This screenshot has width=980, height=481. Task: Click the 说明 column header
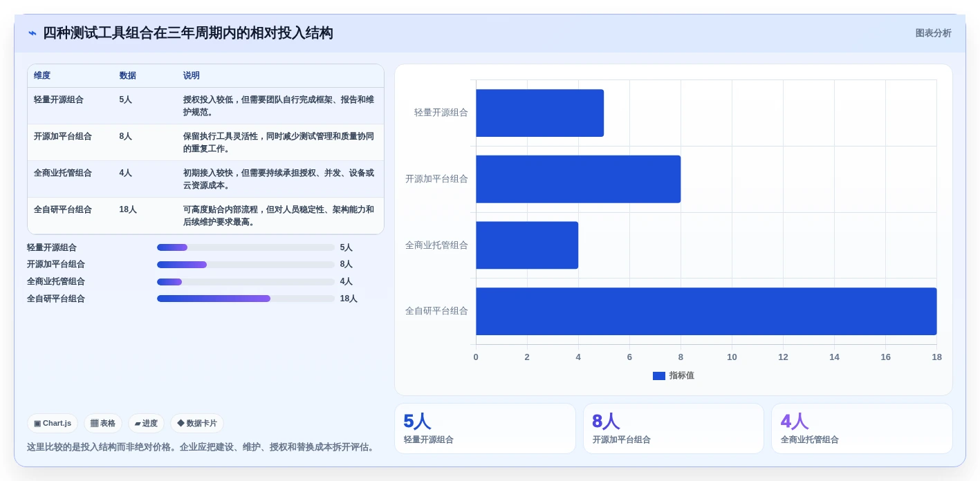pyautogui.click(x=192, y=76)
